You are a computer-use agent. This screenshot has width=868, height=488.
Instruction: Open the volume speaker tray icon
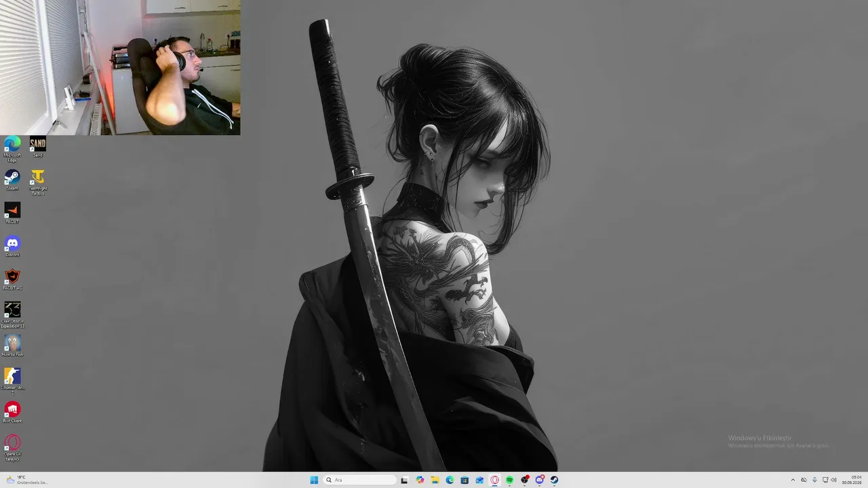point(833,480)
